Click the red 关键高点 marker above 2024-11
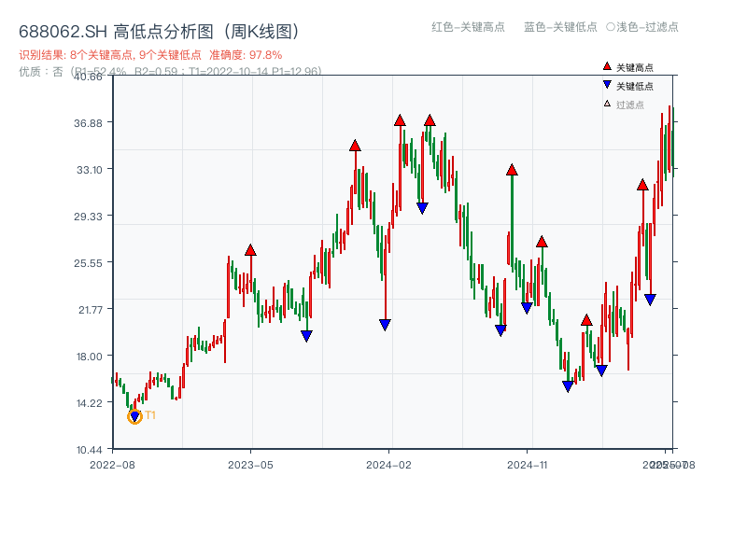 point(542,241)
